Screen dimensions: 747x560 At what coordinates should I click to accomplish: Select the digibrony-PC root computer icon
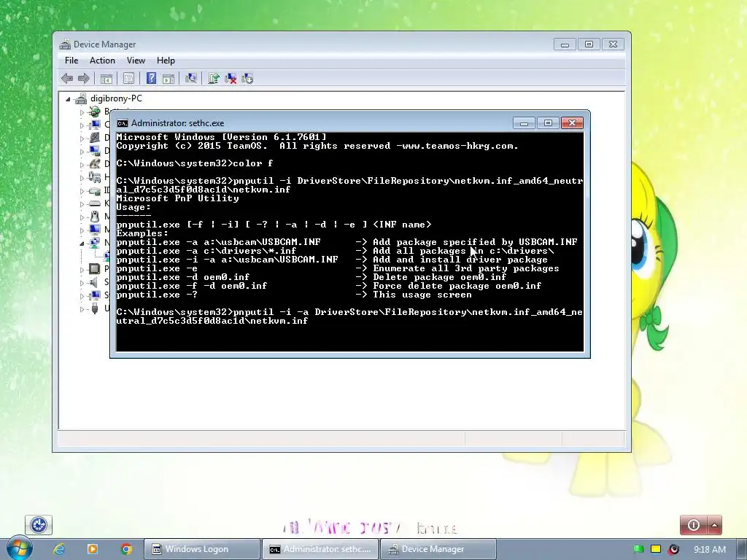81,98
